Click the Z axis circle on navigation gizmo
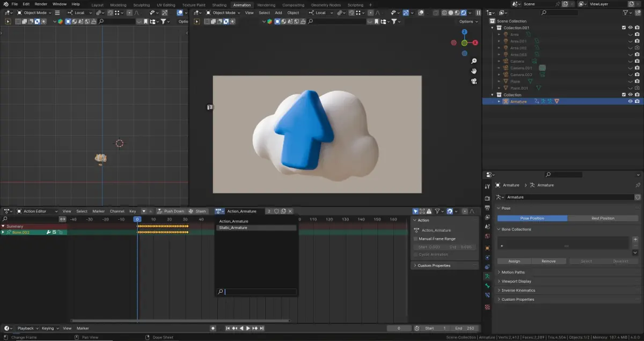 [464, 33]
